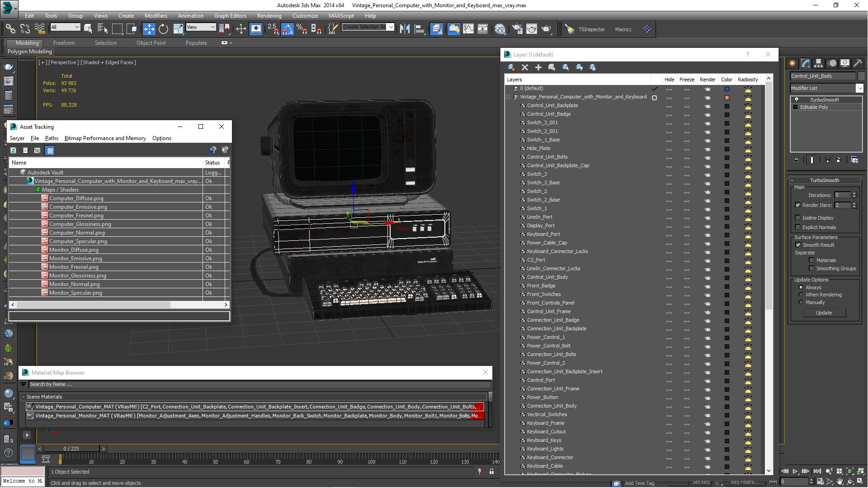The image size is (868, 488).
Task: Open the View reference coordinate dropdown
Action: [x=201, y=27]
